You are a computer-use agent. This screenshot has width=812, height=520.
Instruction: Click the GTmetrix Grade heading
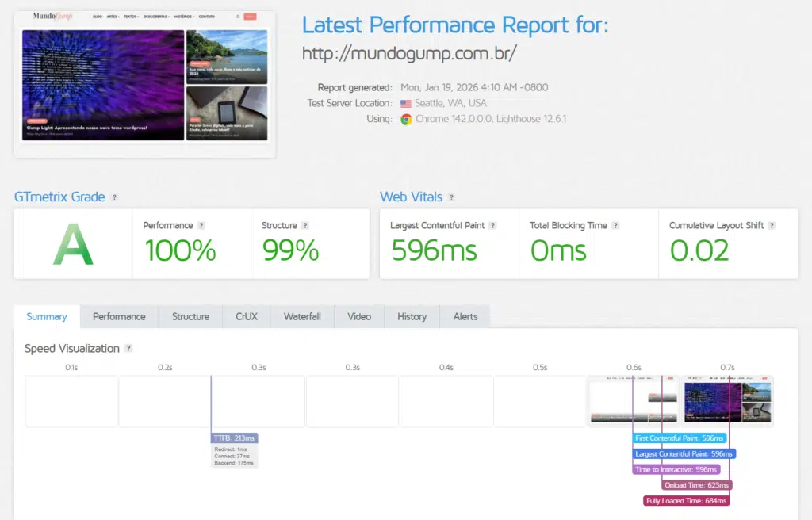(x=59, y=197)
